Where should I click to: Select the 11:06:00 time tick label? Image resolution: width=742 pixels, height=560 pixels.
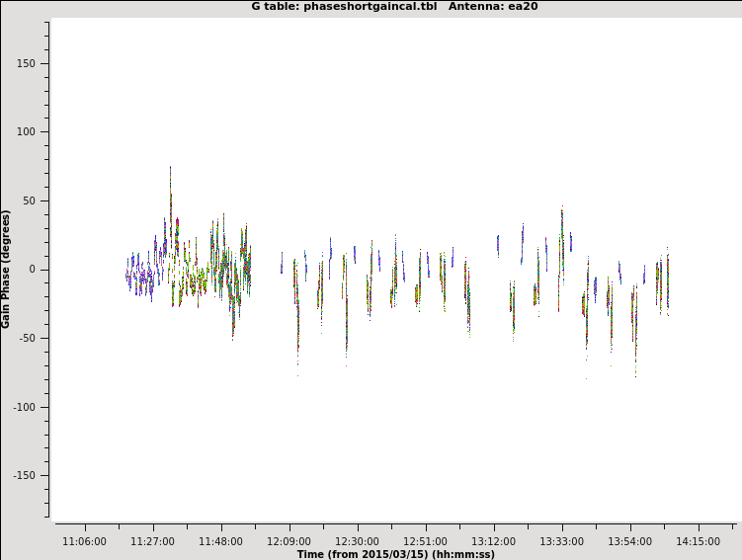tap(84, 541)
